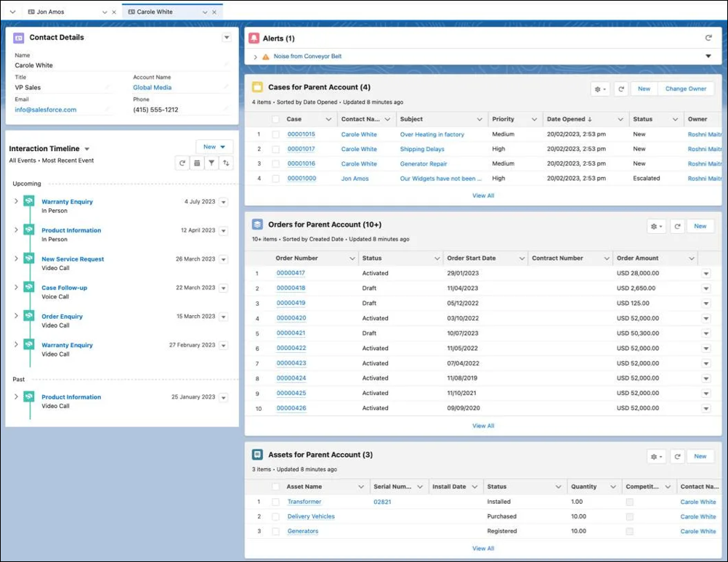Create a New case
The width and height of the screenshot is (728, 562).
pos(644,89)
